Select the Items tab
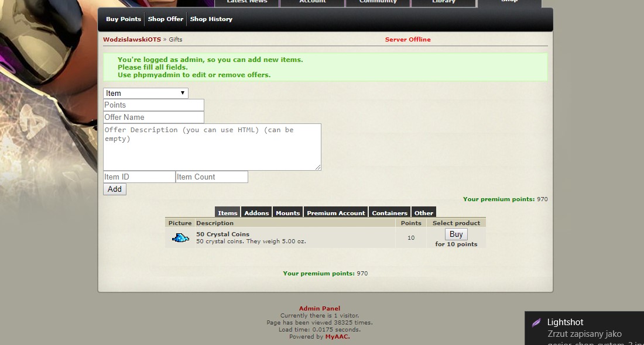Image resolution: width=644 pixels, height=345 pixels. (228, 213)
